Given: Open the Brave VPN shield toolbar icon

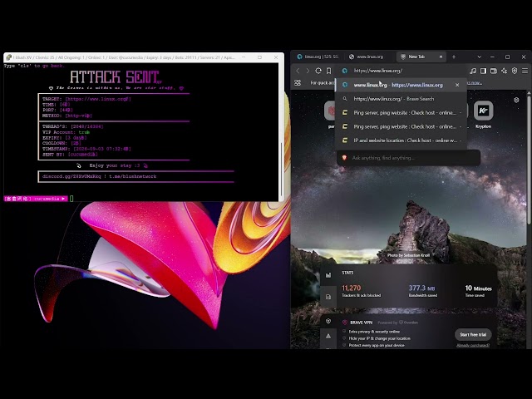Looking at the screenshot, I should [515, 71].
